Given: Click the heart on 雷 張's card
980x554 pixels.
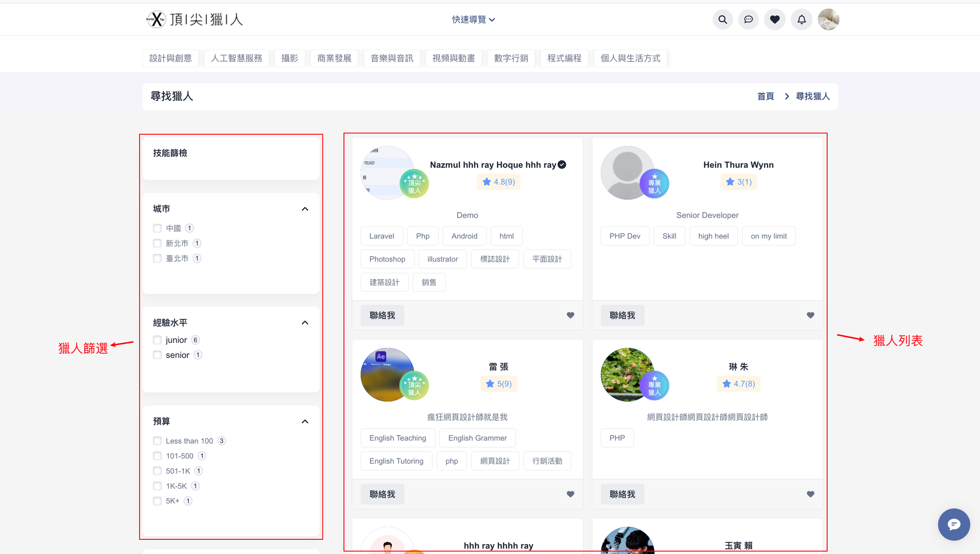Looking at the screenshot, I should (570, 494).
